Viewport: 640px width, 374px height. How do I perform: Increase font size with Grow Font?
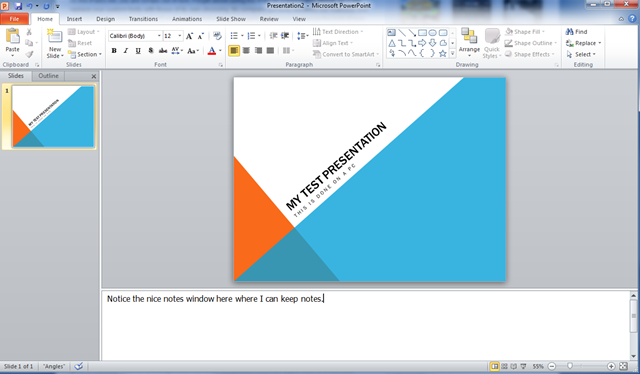189,36
